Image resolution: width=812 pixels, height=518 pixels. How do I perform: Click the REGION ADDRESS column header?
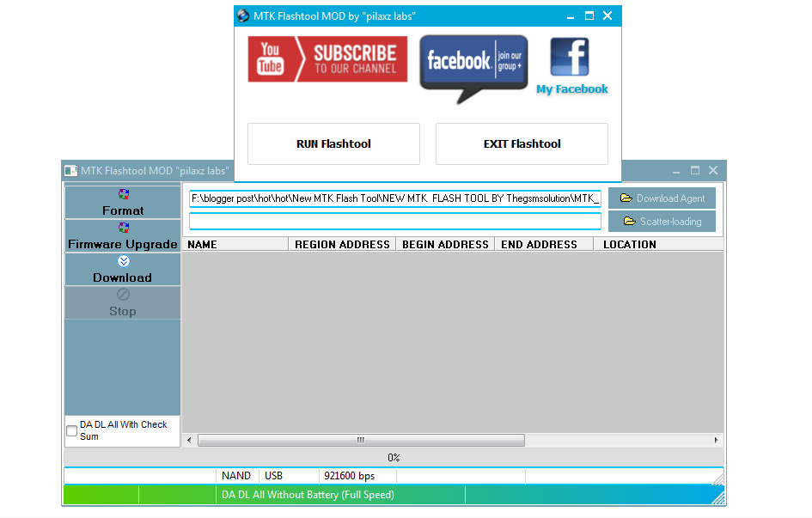(x=342, y=244)
